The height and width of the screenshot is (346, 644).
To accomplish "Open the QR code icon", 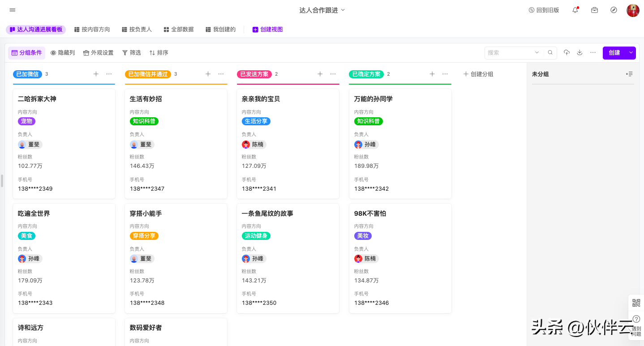I will (x=636, y=303).
